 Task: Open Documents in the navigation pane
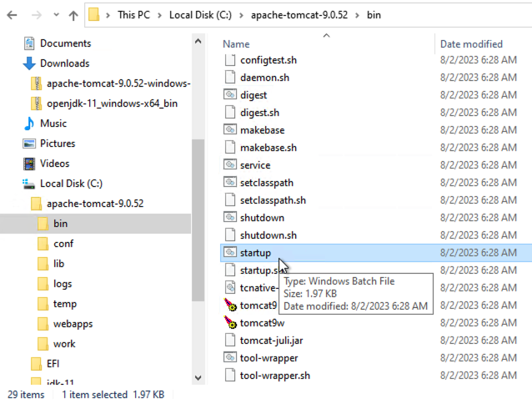(x=66, y=43)
